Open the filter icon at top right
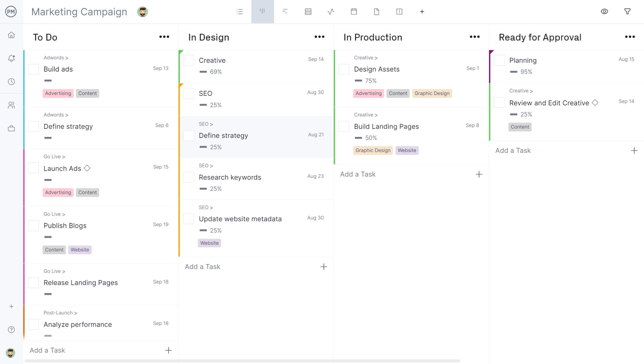The image size is (644, 364). click(627, 11)
